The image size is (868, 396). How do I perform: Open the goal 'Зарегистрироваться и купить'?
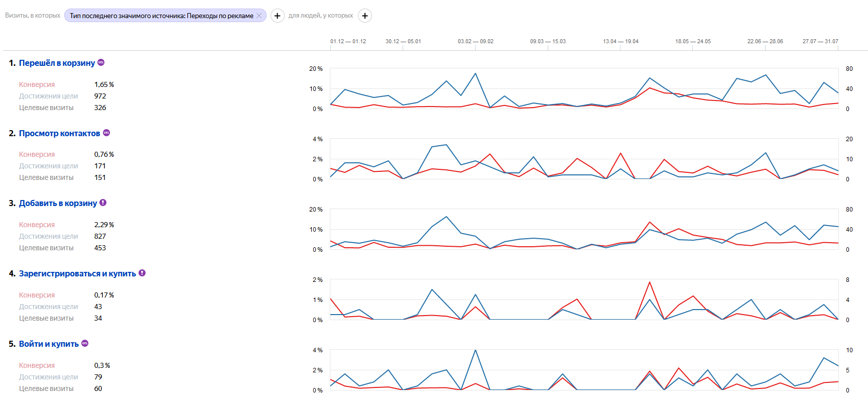coord(77,273)
